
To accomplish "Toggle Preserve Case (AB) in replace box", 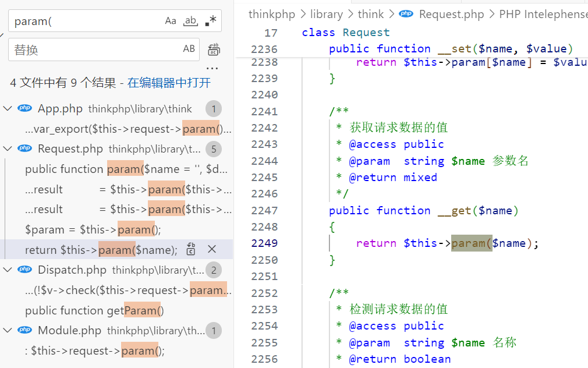I will pyautogui.click(x=189, y=49).
